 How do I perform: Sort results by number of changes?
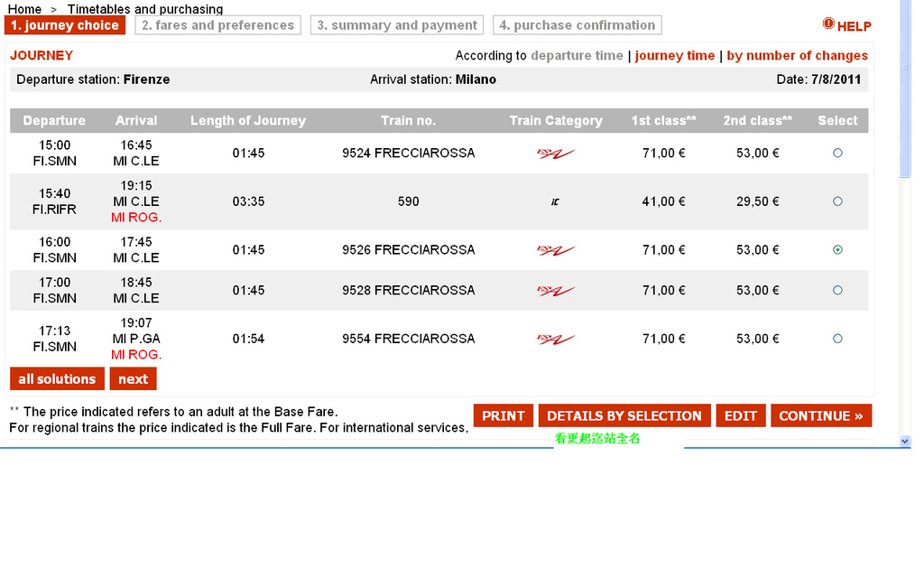coord(798,55)
